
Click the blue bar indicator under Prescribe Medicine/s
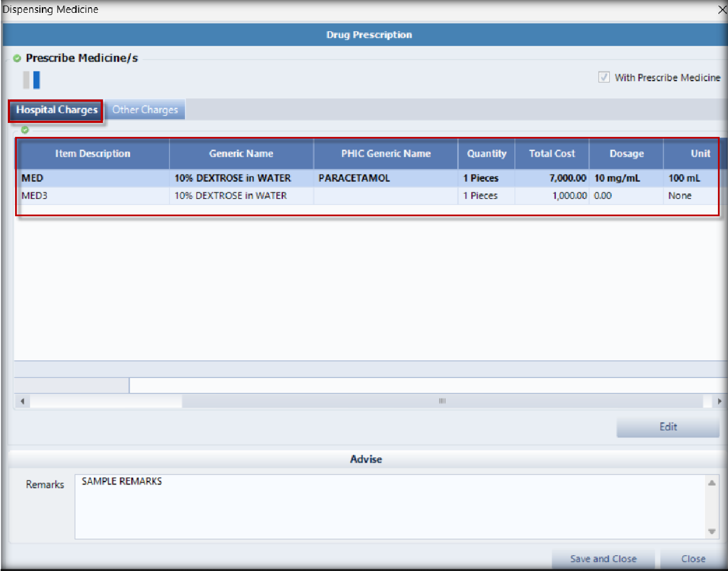click(36, 80)
